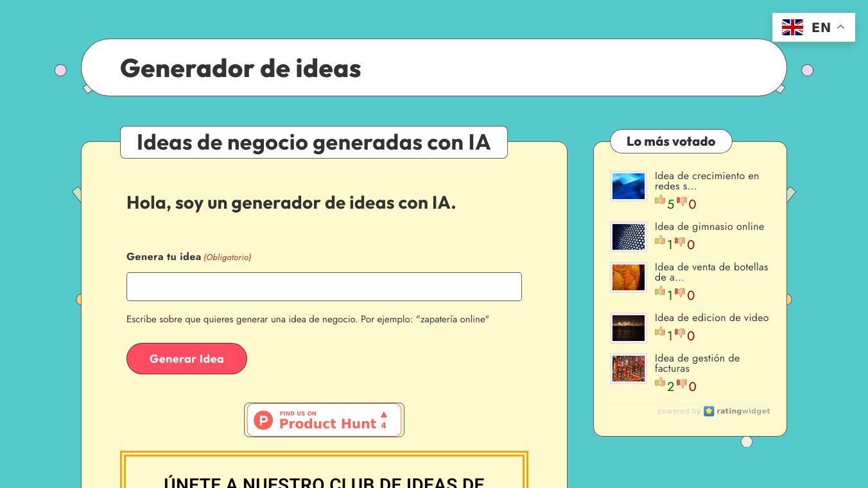Open 'Idea de venta de botellas de a...' link
868x488 pixels.
pos(711,272)
